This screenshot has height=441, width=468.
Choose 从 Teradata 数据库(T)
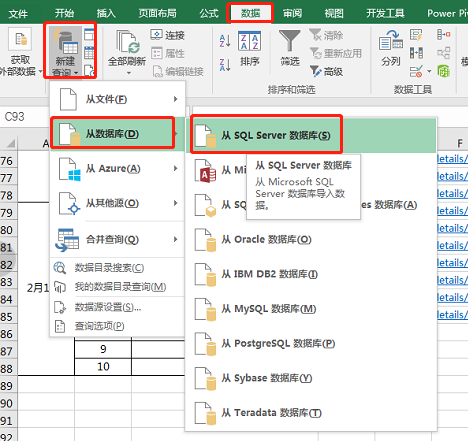311,413
